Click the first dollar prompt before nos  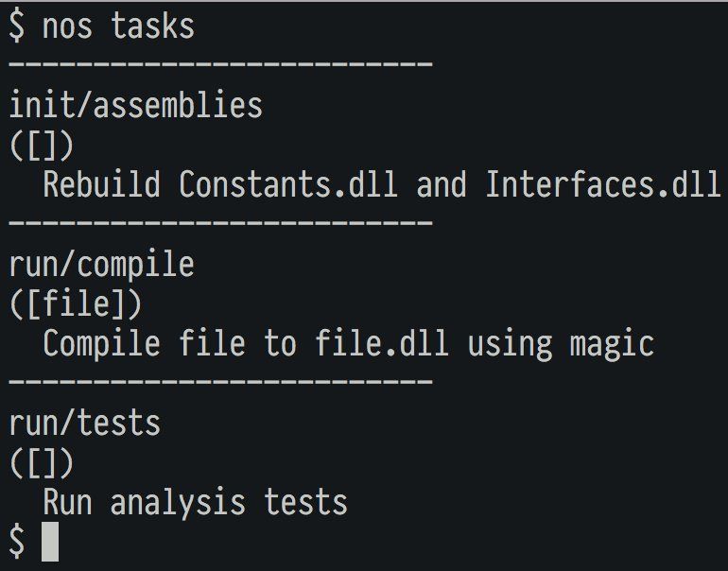[17, 26]
